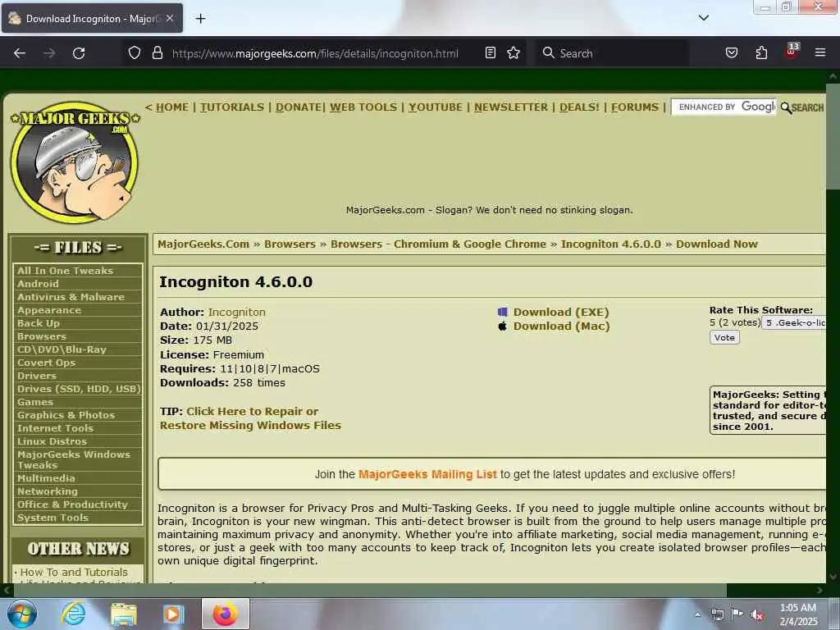Open the extensions puzzle icon

pos(761,52)
